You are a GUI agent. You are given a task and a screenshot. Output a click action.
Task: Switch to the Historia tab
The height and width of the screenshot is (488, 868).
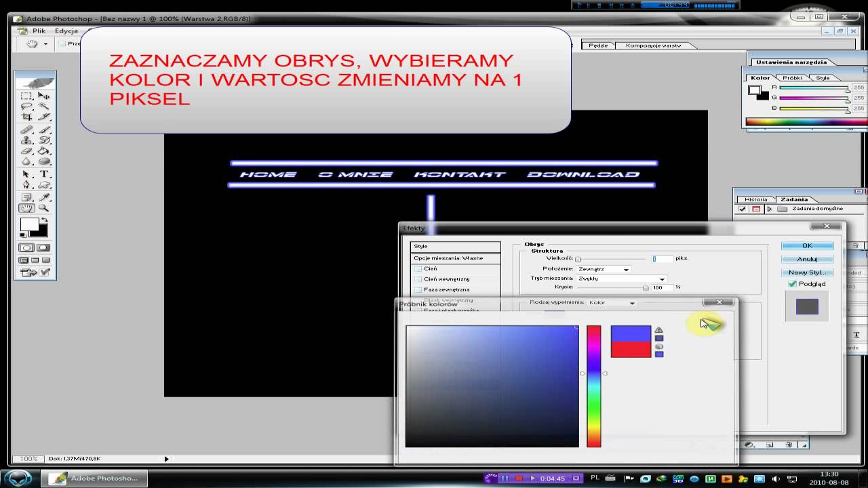pyautogui.click(x=756, y=199)
